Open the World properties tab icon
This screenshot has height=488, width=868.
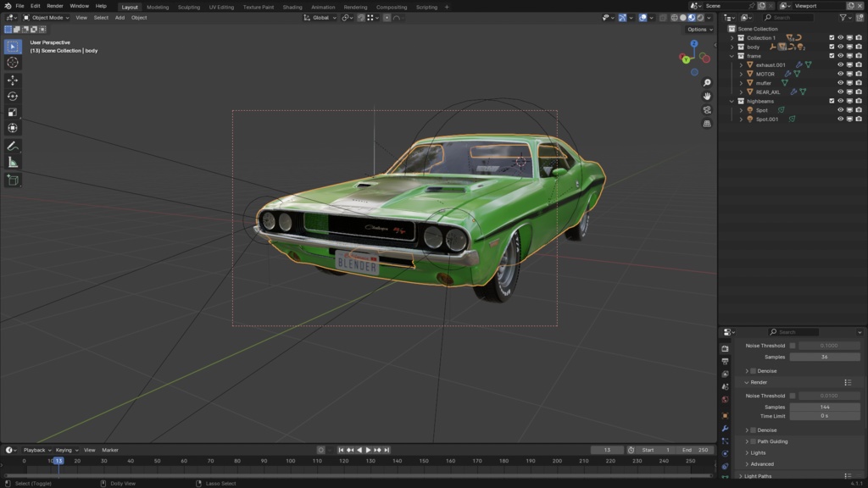(726, 400)
